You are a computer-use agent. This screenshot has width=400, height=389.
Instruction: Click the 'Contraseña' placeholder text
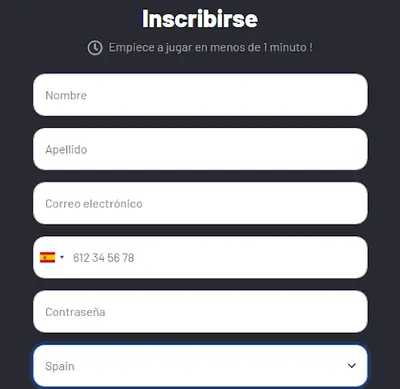coord(75,312)
